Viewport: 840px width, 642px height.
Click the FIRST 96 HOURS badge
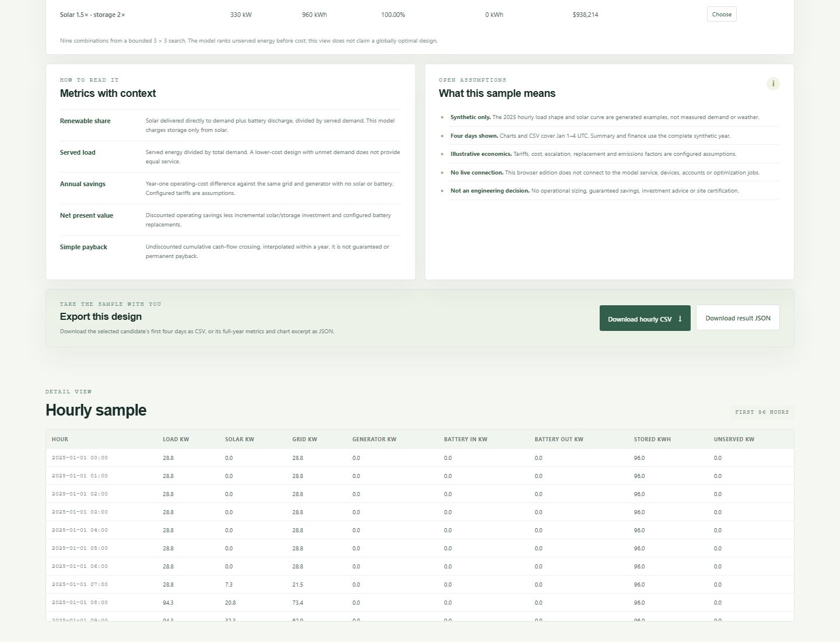[x=762, y=412]
